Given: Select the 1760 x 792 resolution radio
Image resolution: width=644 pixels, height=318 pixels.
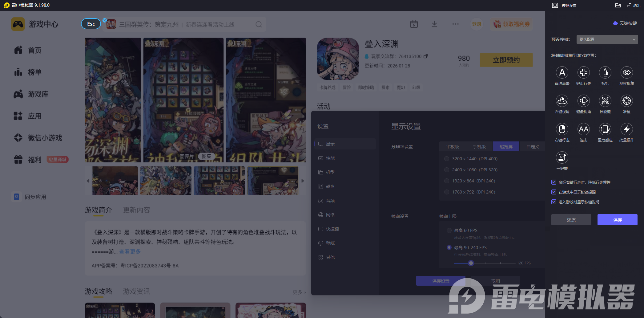Looking at the screenshot, I should pyautogui.click(x=446, y=192).
